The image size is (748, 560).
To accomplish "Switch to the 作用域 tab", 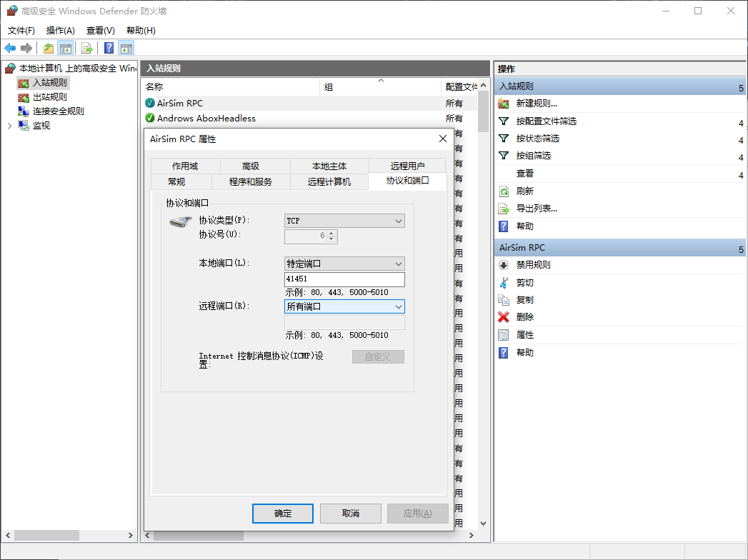I will 185,166.
